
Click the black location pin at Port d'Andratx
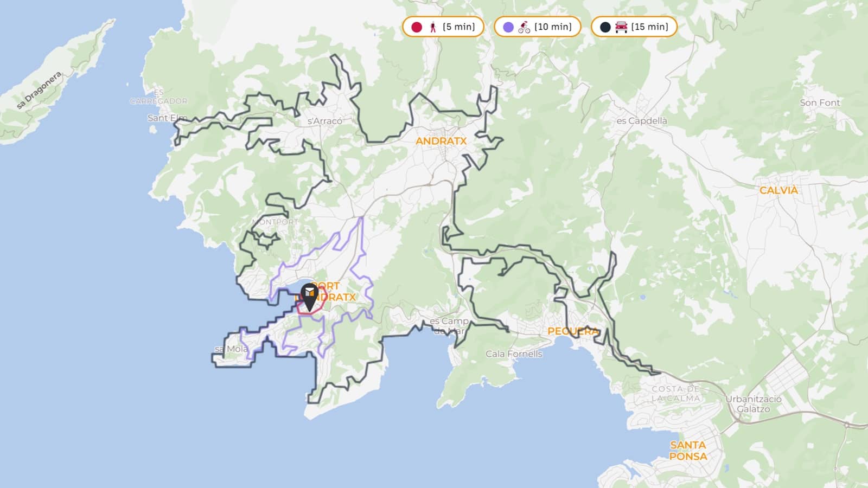(x=309, y=297)
